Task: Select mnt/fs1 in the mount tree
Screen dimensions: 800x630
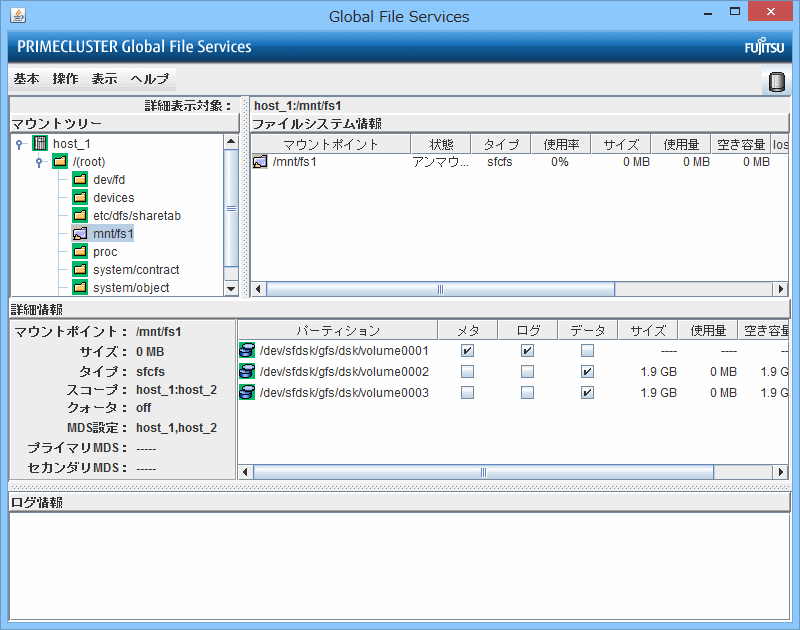Action: (113, 234)
